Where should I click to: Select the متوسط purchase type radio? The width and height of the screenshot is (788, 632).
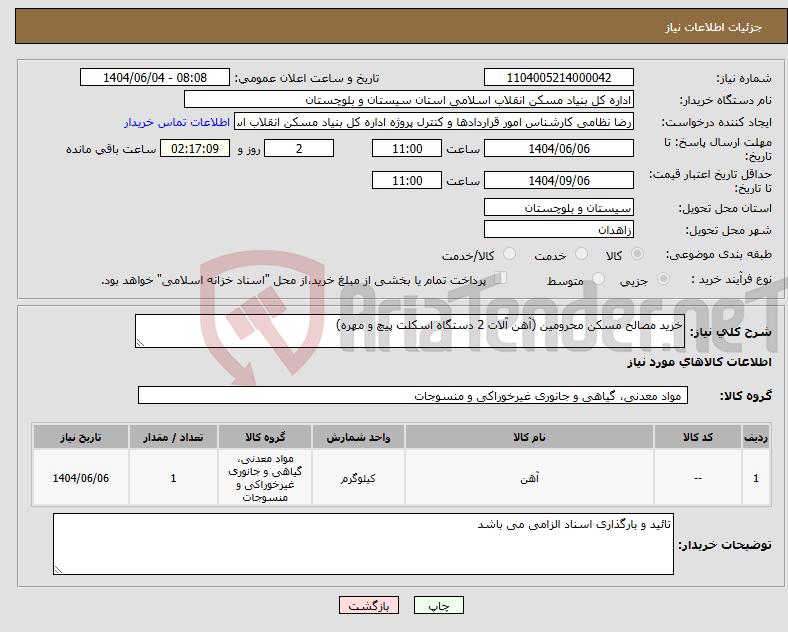[x=598, y=279]
